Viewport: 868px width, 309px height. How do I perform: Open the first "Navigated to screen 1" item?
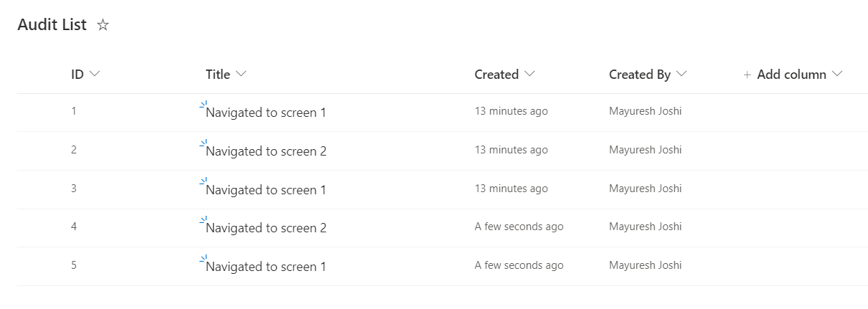pyautogui.click(x=265, y=113)
